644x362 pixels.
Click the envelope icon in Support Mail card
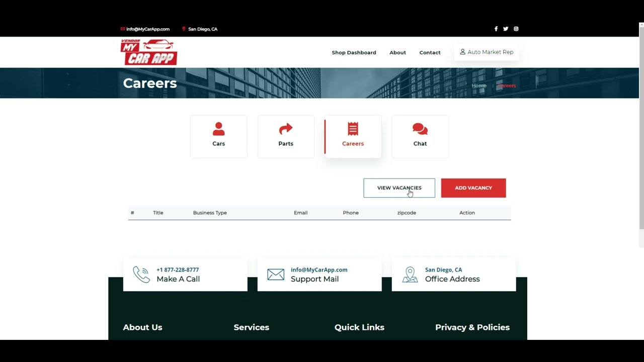pyautogui.click(x=276, y=275)
